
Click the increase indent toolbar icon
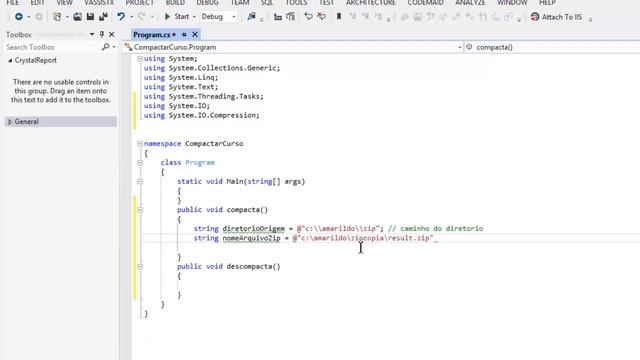(291, 17)
